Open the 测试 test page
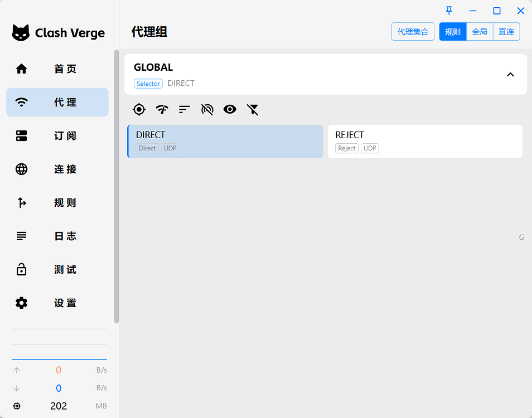Image resolution: width=532 pixels, height=418 pixels. coord(57,270)
